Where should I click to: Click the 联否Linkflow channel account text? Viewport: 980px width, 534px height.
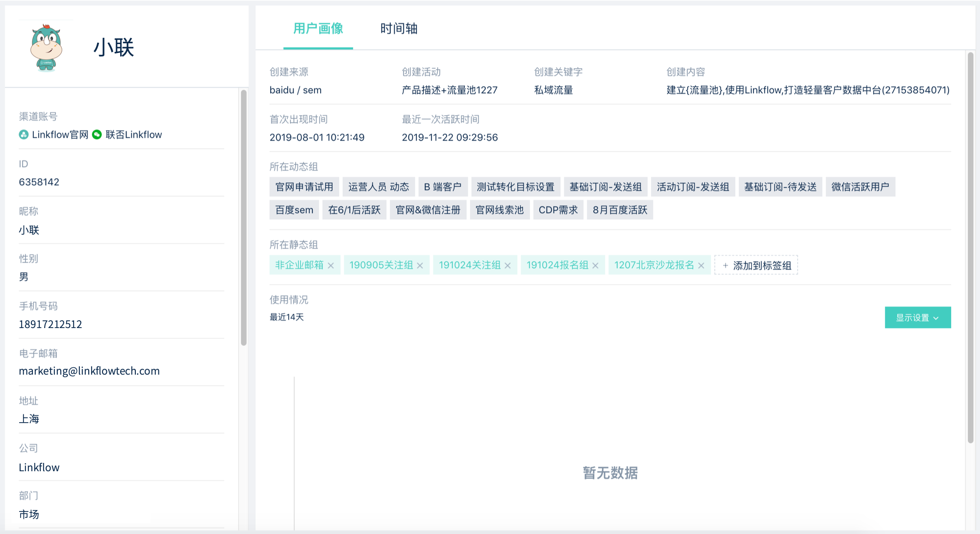point(133,134)
